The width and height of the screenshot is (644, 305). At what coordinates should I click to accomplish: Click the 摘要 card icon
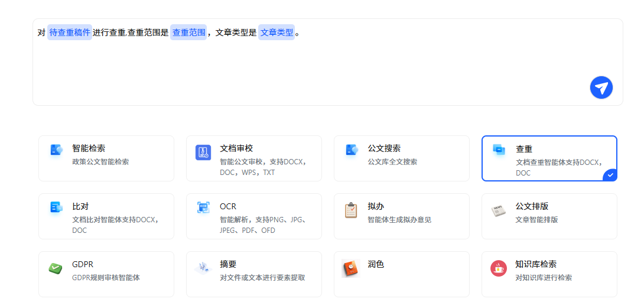203,268
